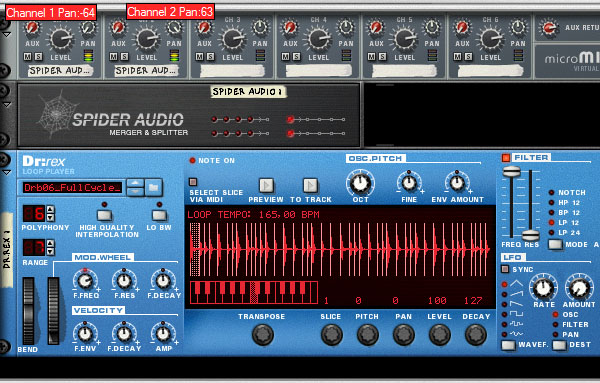Image resolution: width=600 pixels, height=383 pixels.
Task: Mute channel 1 with the M button
Action: point(28,57)
